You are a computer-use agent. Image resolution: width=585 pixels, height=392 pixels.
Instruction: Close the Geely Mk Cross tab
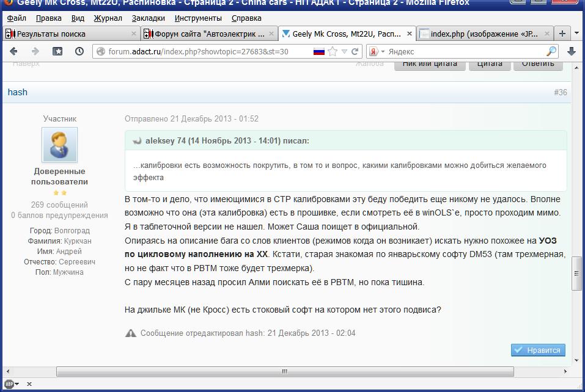tap(410, 34)
